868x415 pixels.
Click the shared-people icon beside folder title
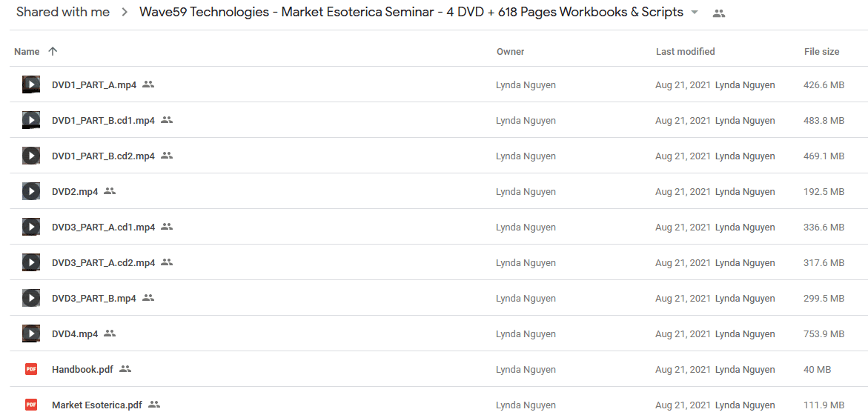(x=719, y=13)
